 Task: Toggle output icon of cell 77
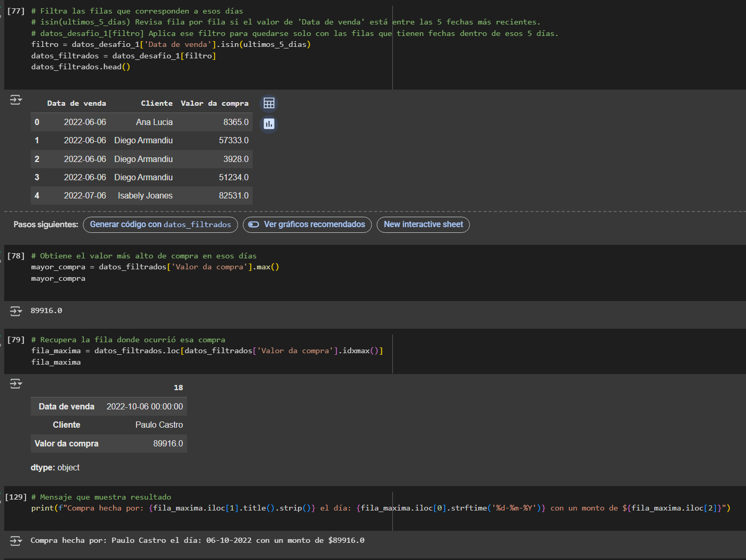(x=16, y=99)
